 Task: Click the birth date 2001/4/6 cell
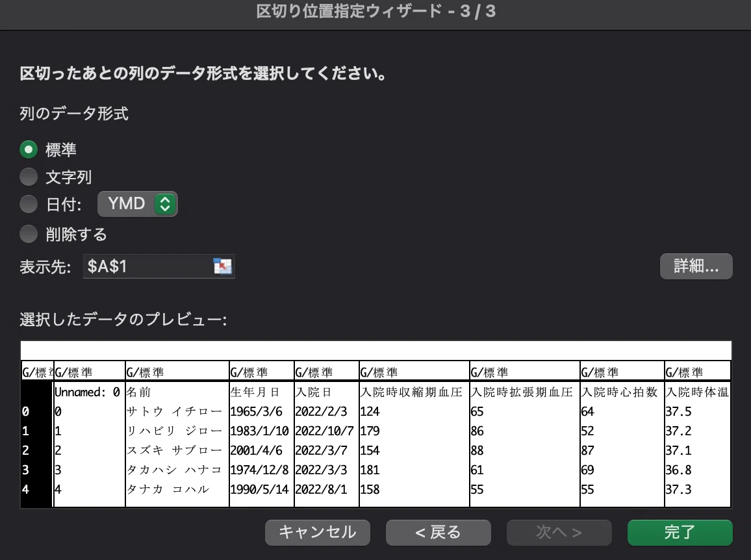[x=256, y=450]
